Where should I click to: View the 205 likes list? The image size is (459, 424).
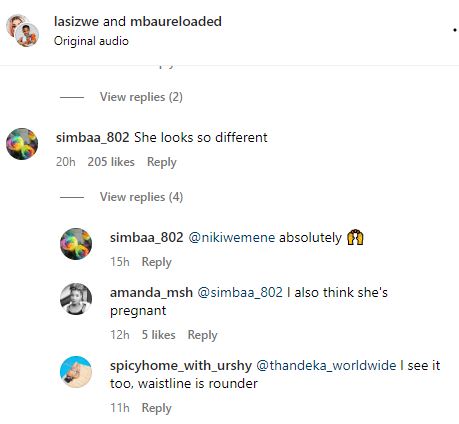(x=111, y=162)
